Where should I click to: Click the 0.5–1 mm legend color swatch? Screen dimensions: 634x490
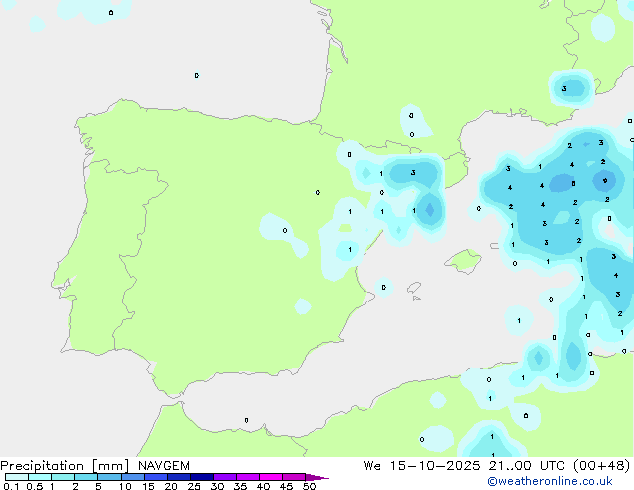40,477
